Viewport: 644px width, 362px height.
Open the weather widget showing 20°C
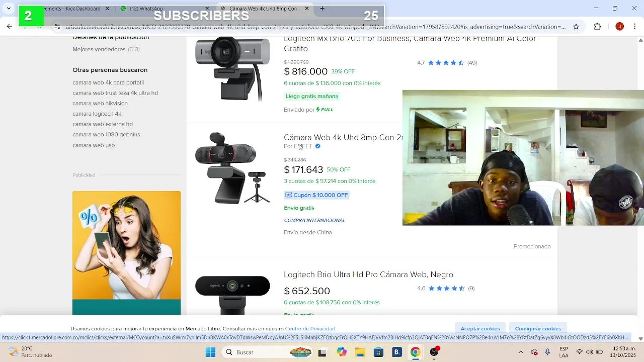31,352
